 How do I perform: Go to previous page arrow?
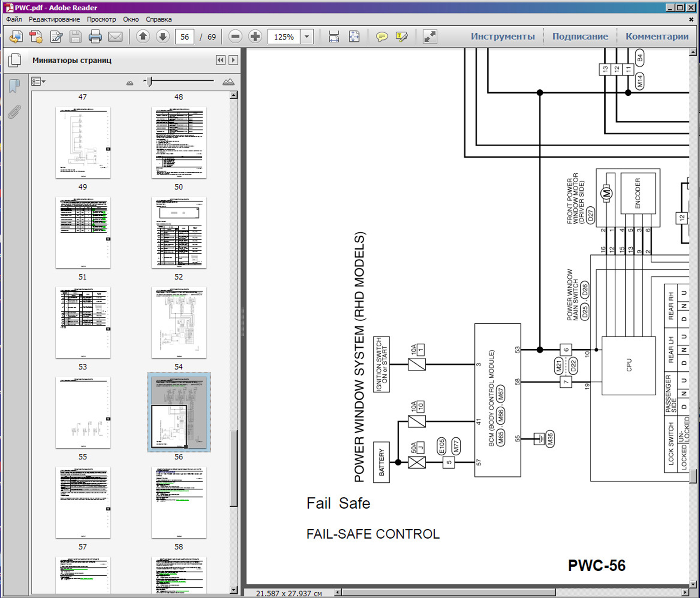tap(143, 37)
